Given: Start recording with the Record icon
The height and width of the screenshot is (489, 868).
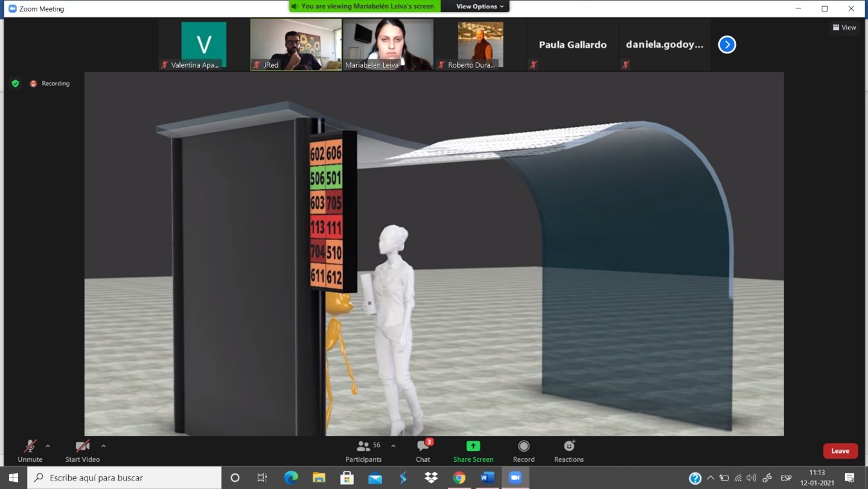Looking at the screenshot, I should click(523, 446).
